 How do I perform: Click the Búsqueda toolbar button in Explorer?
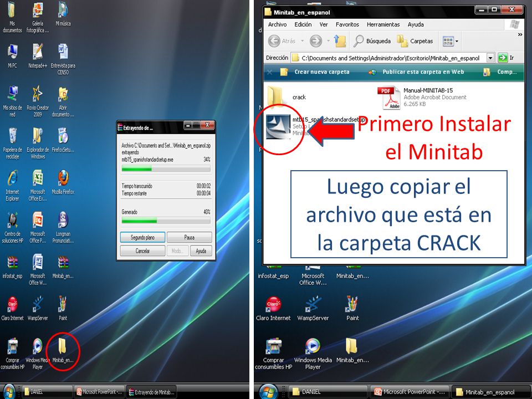pos(372,41)
